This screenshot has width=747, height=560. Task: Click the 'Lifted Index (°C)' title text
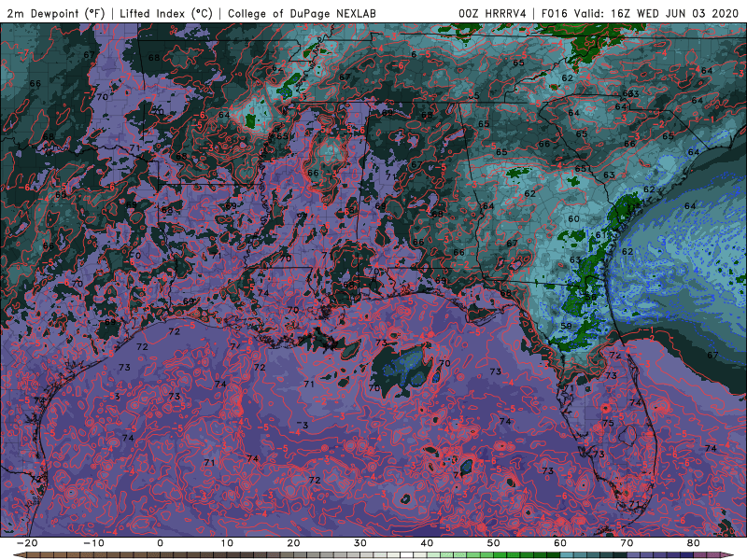click(x=166, y=13)
